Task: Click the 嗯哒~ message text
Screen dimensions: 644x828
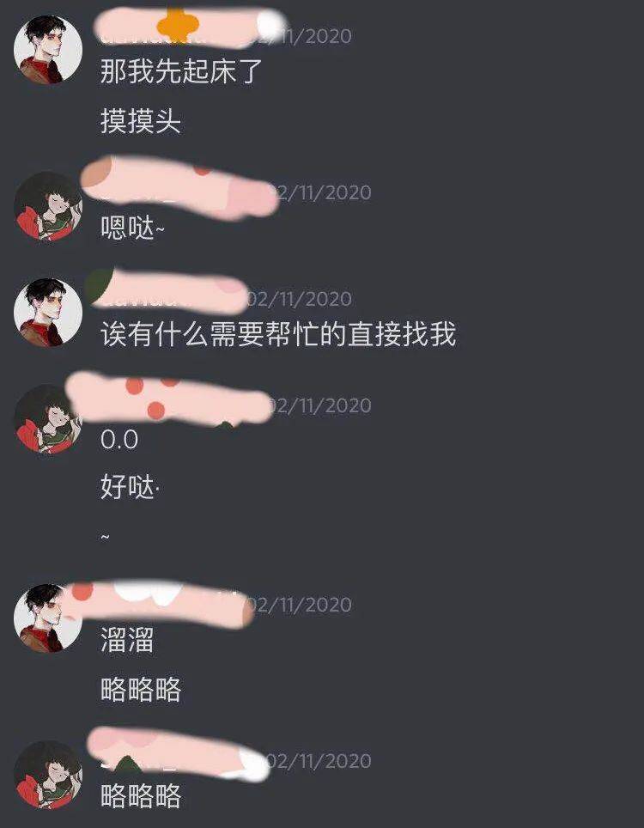Action: tap(132, 228)
